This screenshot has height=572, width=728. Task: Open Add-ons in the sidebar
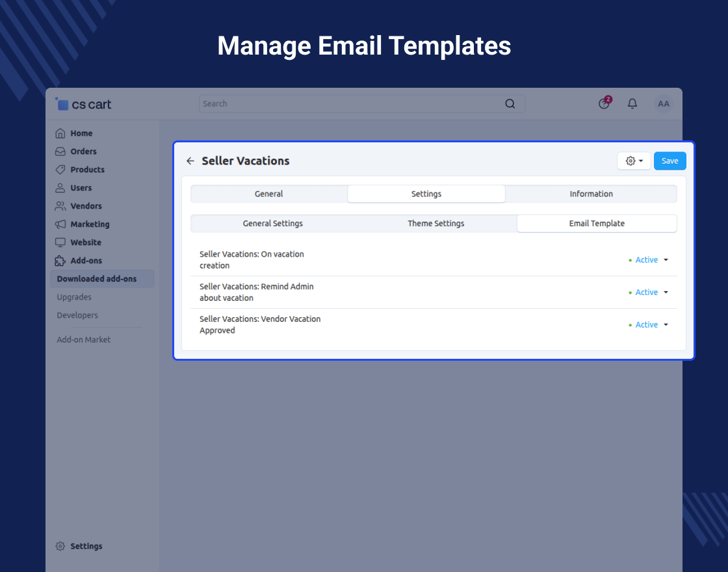86,261
